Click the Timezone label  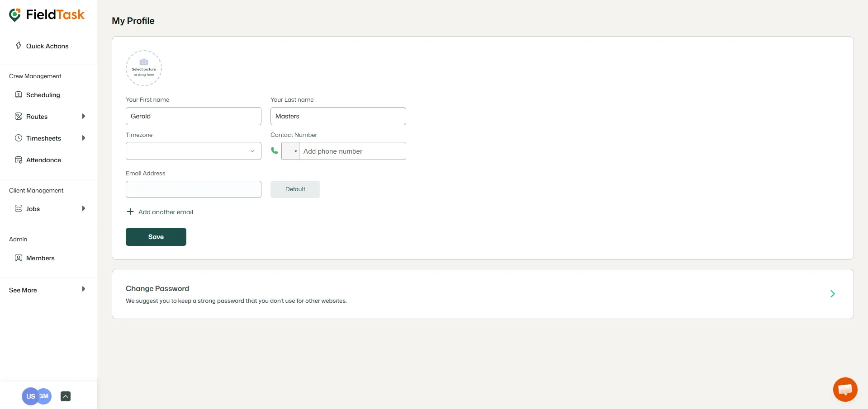point(139,135)
